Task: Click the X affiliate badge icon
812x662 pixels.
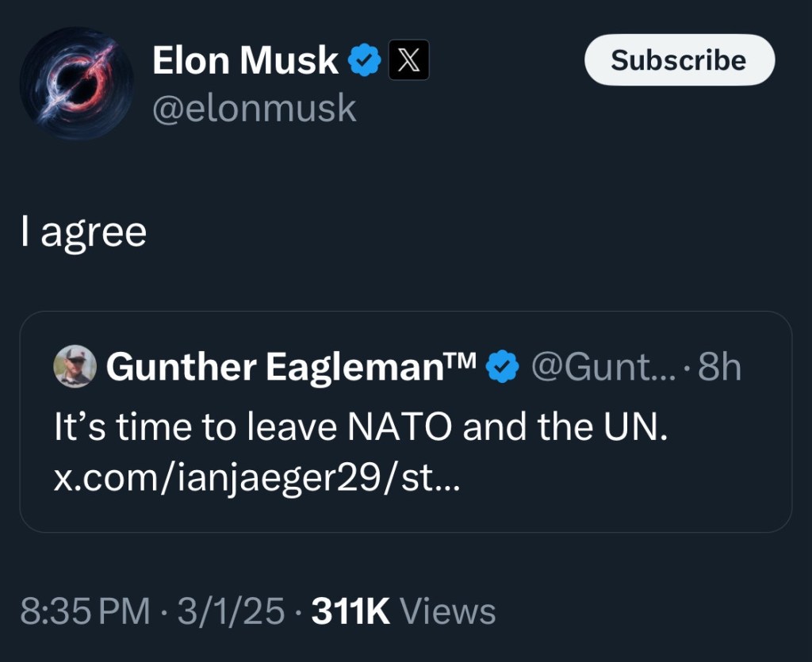Action: (x=408, y=61)
